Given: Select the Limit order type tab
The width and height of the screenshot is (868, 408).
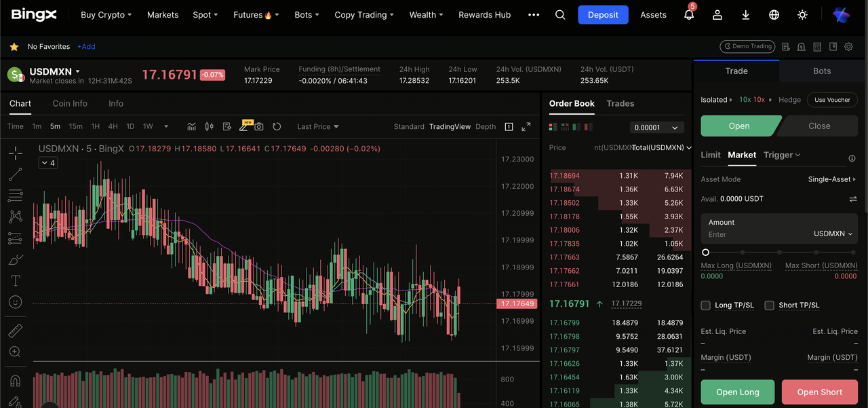Looking at the screenshot, I should (x=710, y=155).
